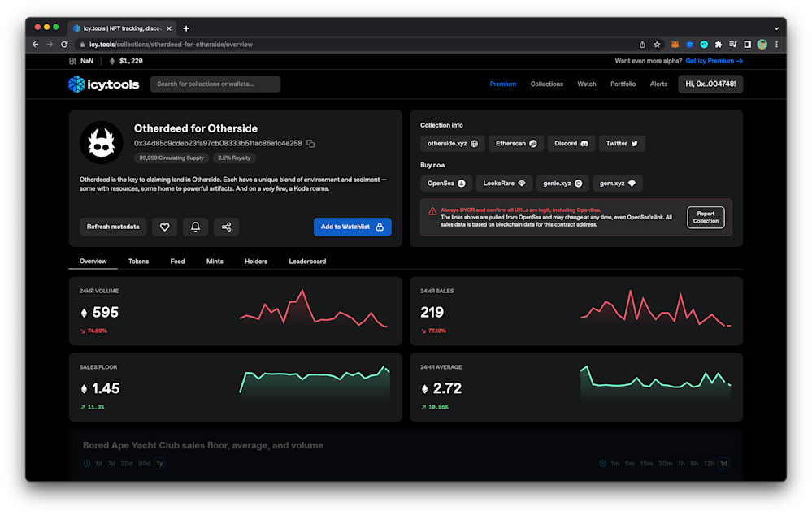Screen dimensions: 812x515
Task: Buy on LooksRare
Action: click(x=504, y=184)
